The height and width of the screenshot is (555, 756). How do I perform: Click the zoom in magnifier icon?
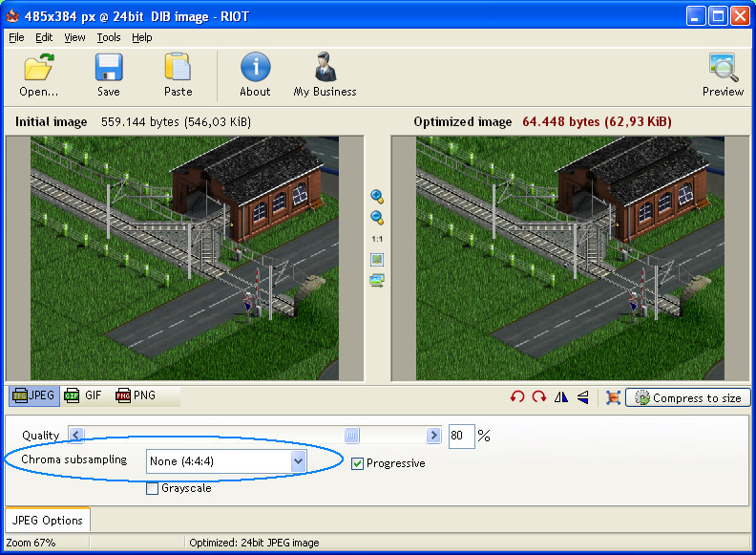[x=377, y=197]
